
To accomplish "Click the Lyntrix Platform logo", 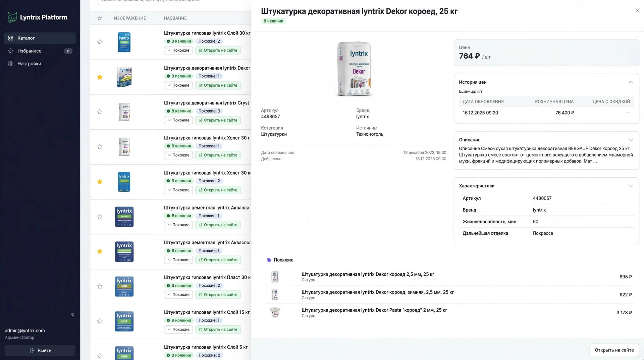I will (37, 17).
